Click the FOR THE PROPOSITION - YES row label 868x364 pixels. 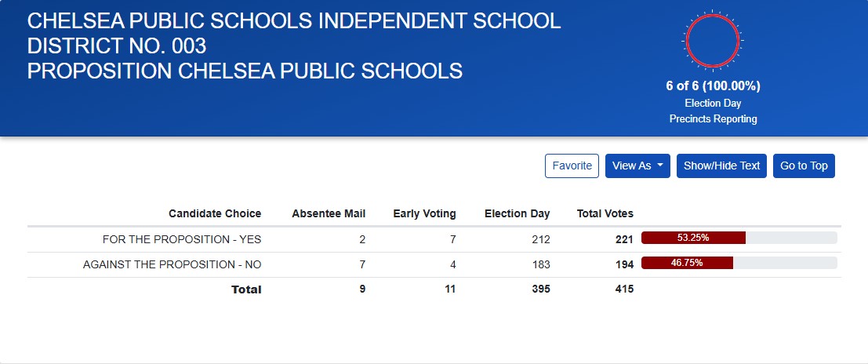pos(182,239)
